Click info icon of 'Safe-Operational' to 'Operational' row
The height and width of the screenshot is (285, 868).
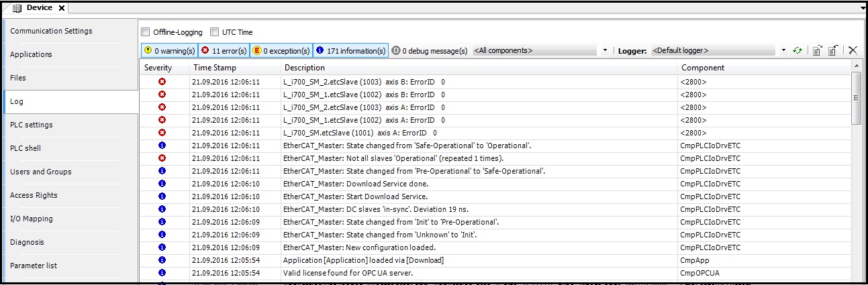coord(162,146)
